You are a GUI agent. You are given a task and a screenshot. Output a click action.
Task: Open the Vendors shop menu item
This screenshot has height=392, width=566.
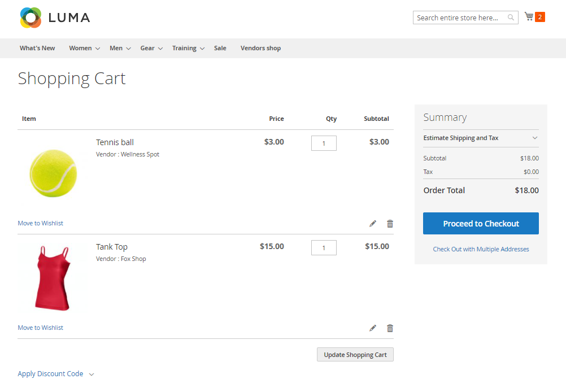point(260,48)
